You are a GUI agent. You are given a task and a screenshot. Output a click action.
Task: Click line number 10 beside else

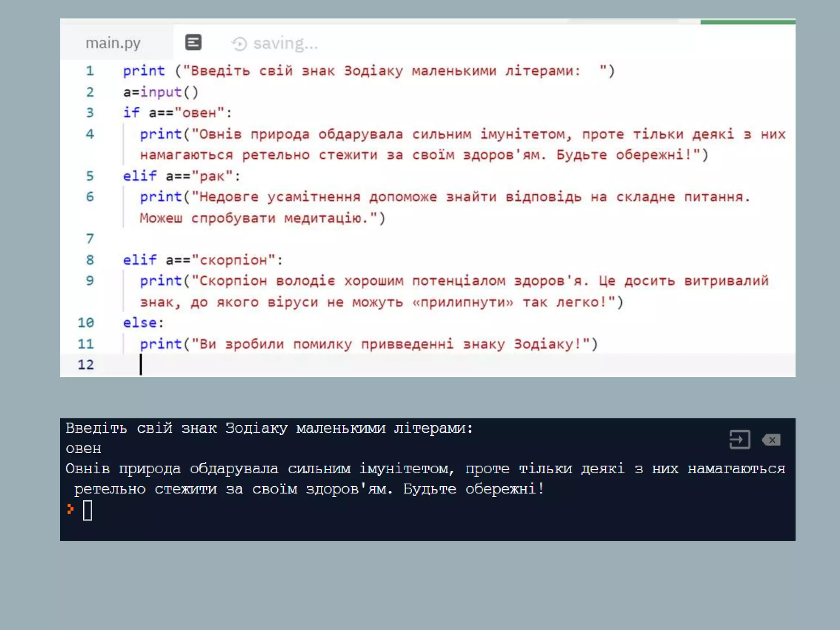(86, 323)
